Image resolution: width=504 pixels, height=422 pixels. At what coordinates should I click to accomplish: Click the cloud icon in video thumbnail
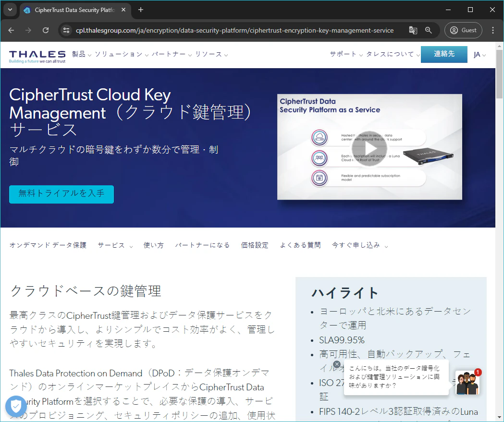tap(319, 137)
